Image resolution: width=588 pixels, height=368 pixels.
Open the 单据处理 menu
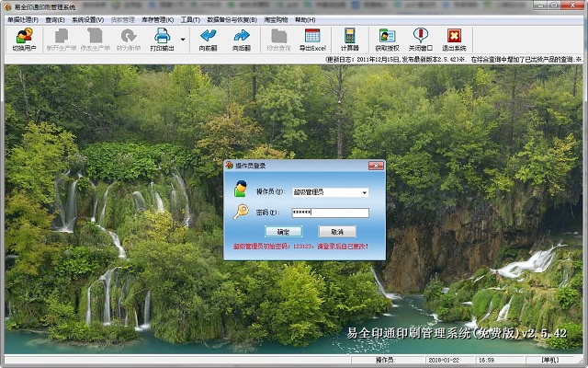coord(23,18)
